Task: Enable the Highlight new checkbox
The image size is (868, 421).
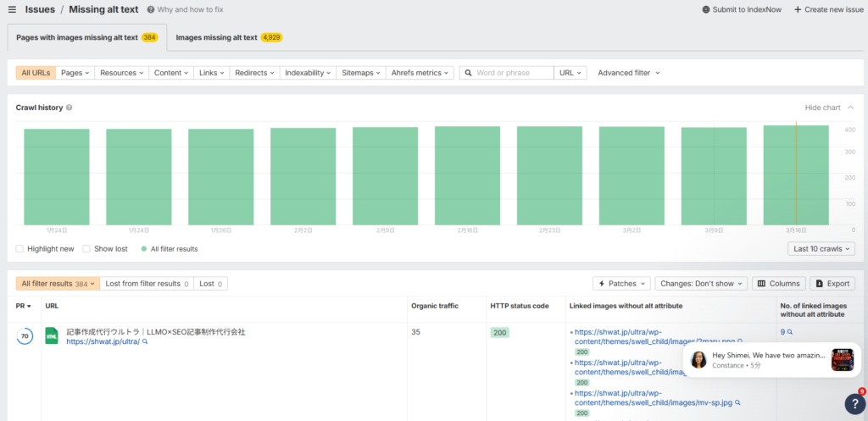Action: click(20, 249)
